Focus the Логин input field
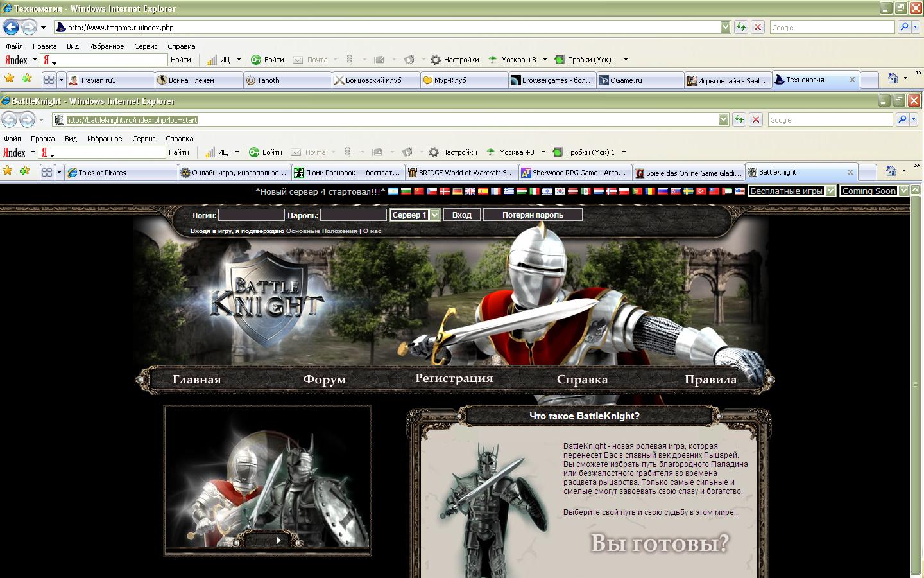 coord(251,215)
